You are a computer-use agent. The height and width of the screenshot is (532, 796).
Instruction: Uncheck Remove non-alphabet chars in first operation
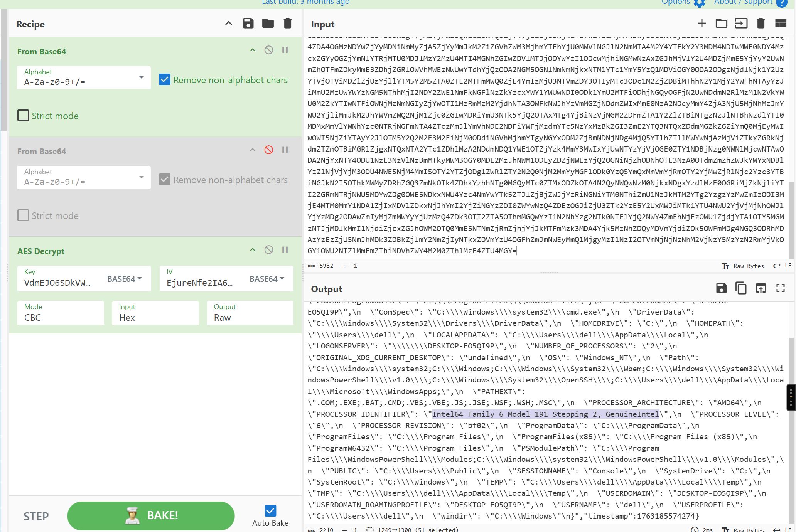[x=165, y=80]
